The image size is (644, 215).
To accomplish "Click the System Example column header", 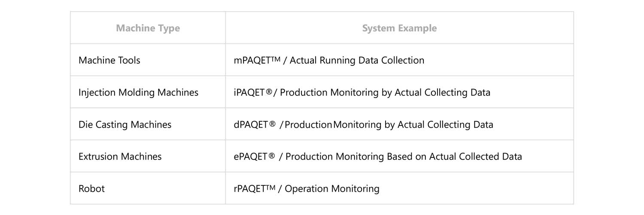I will pyautogui.click(x=399, y=28).
